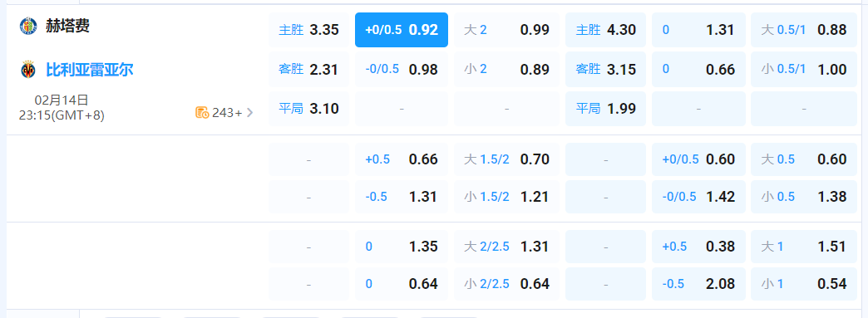Pick 小 0.5 at odds 1.38
The width and height of the screenshot is (868, 318).
[x=804, y=197]
